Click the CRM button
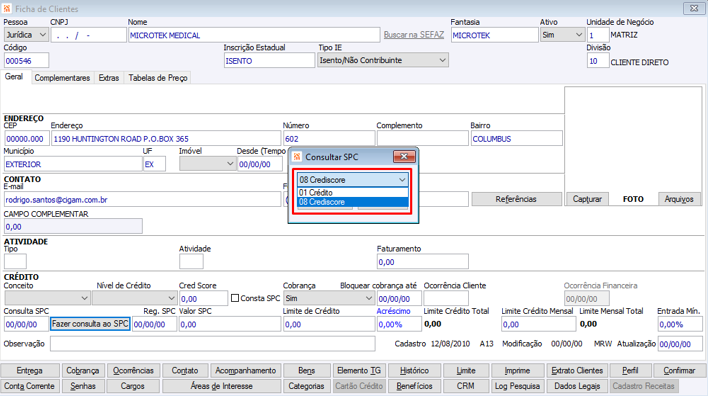The image size is (710, 397). click(465, 386)
